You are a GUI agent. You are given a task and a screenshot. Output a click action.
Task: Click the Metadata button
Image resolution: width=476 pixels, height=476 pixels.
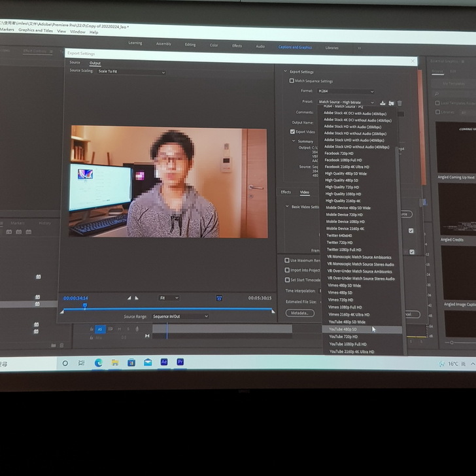pyautogui.click(x=300, y=313)
